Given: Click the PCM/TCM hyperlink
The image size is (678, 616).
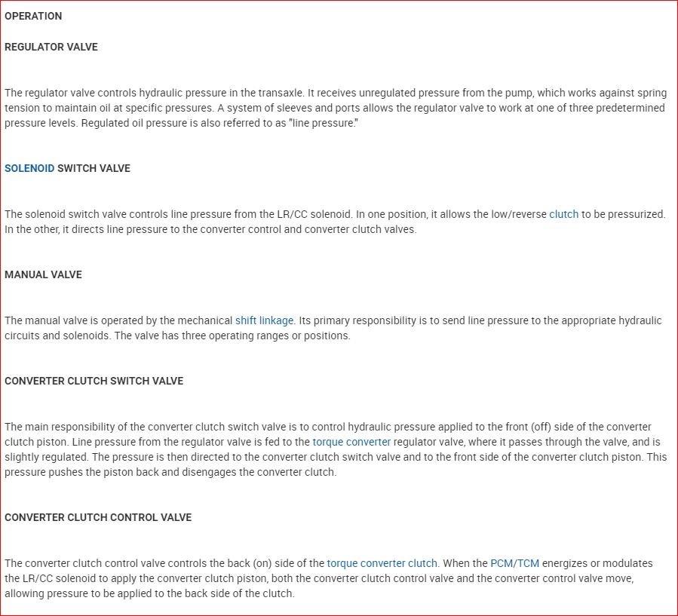Looking at the screenshot, I should click(x=515, y=563).
